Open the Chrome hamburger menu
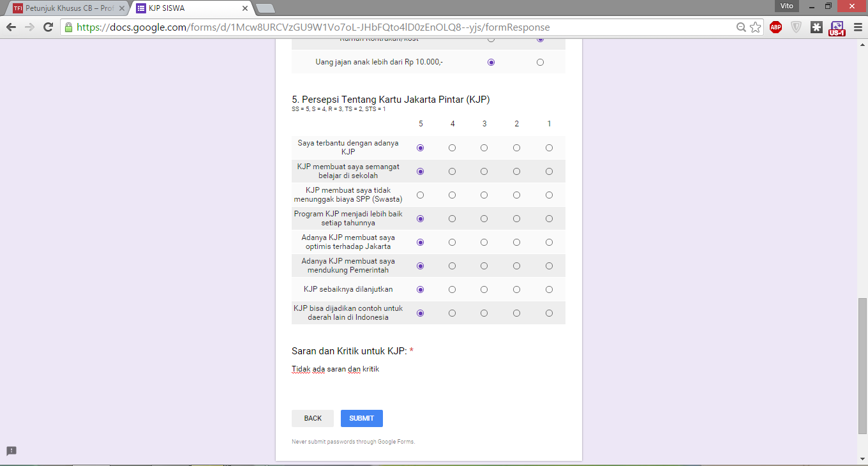The image size is (868, 466). pyautogui.click(x=857, y=27)
